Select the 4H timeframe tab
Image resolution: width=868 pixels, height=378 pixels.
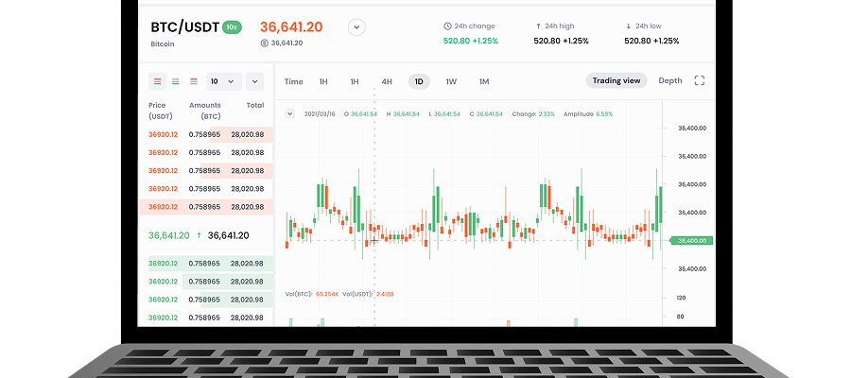[x=387, y=81]
